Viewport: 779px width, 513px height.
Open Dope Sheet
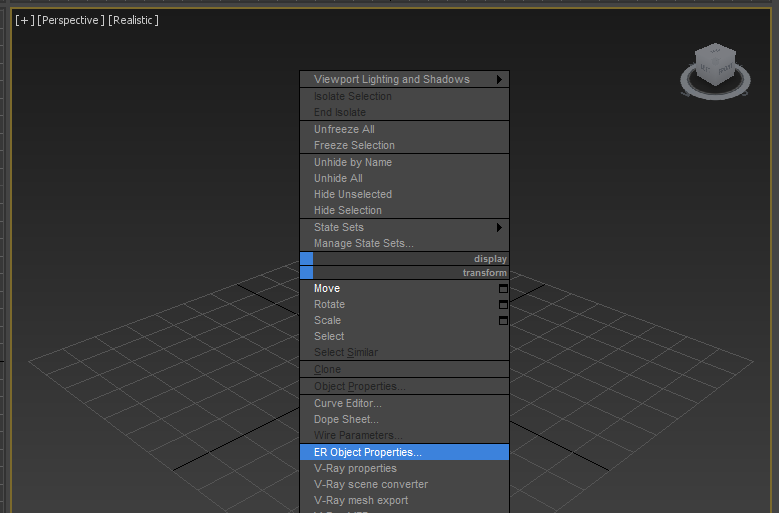tap(404, 419)
